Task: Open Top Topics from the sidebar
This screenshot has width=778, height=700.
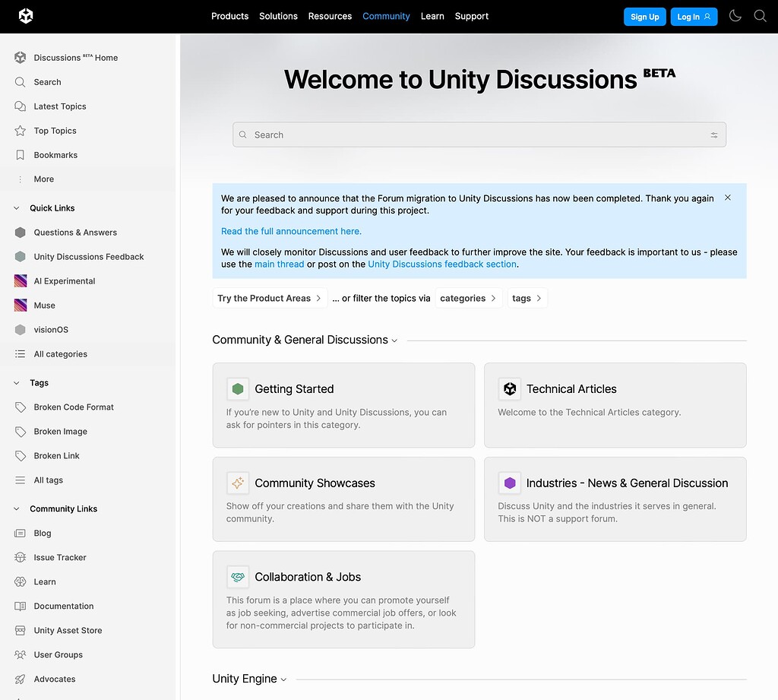Action: point(54,130)
